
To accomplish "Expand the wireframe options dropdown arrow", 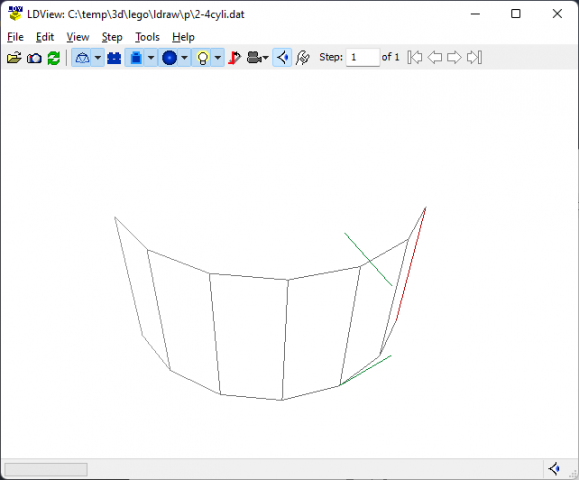I will tap(98, 58).
